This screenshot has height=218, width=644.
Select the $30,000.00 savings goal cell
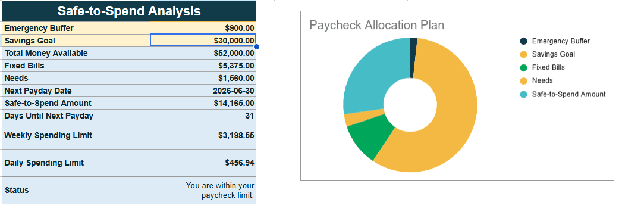[203, 41]
